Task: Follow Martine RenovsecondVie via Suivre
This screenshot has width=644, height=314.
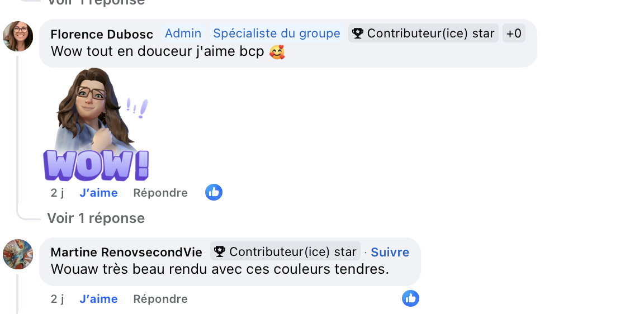Action: (390, 252)
